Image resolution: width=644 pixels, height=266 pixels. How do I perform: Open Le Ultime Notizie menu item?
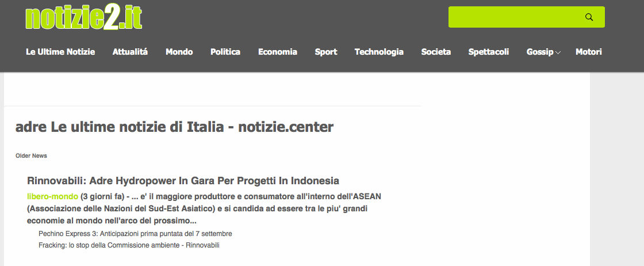point(60,52)
